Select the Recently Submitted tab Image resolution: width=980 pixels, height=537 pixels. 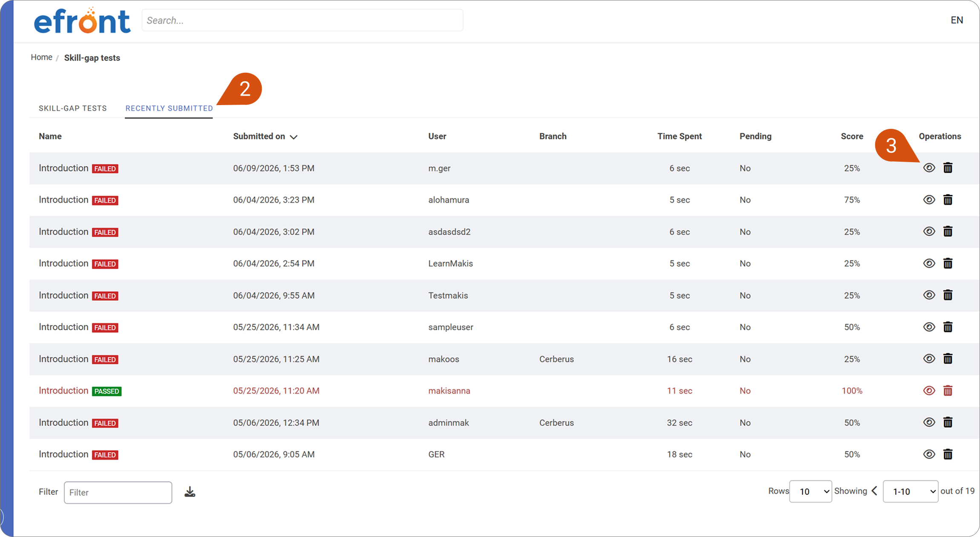[x=169, y=108]
